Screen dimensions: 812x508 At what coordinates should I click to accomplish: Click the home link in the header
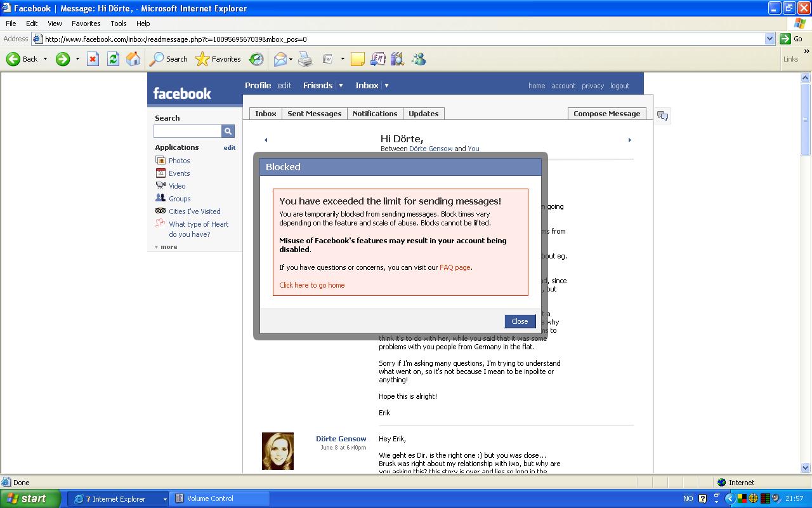[537, 86]
